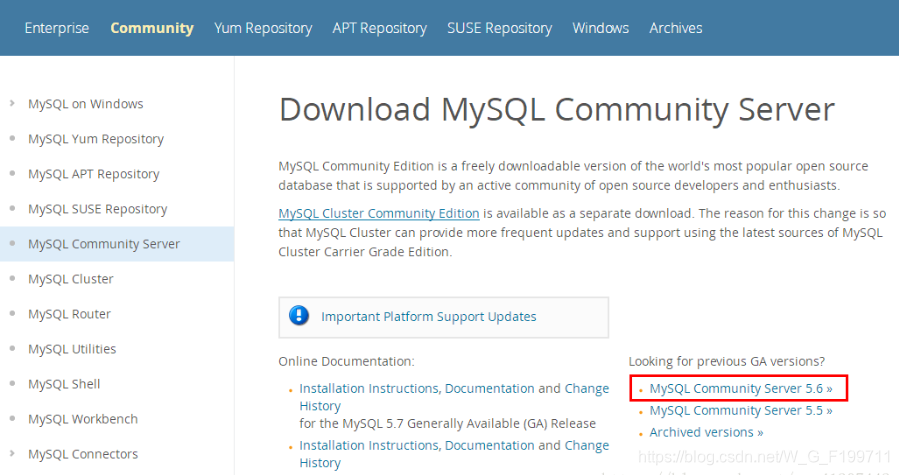Open MySQL on Windows sidebar link
This screenshot has width=899, height=475.
[85, 104]
